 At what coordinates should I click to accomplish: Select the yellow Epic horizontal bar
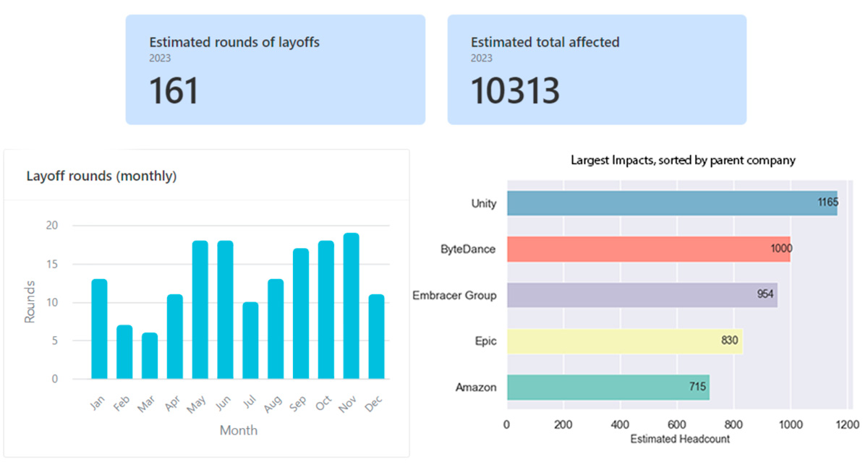pyautogui.click(x=625, y=341)
